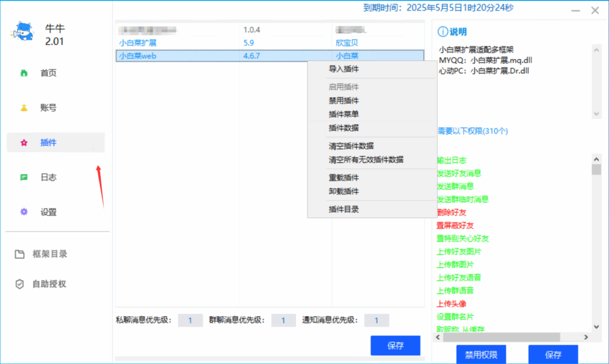Click description panel scroll up arrow

pos(596,50)
